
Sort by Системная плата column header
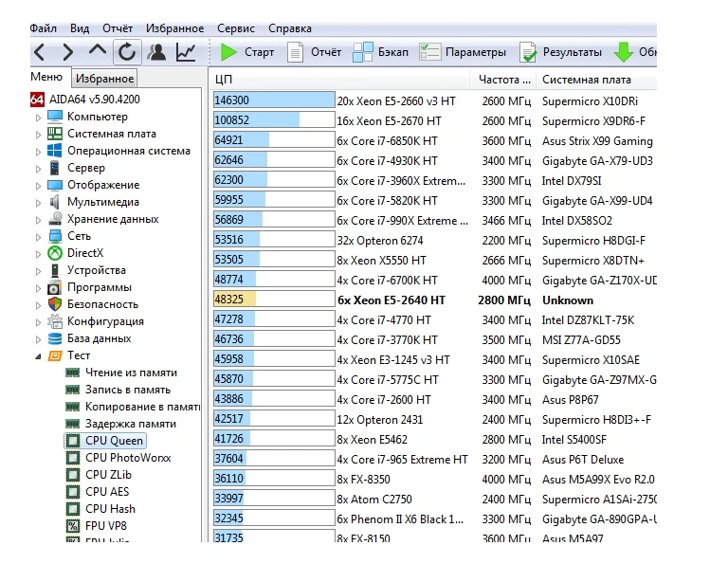coord(596,80)
